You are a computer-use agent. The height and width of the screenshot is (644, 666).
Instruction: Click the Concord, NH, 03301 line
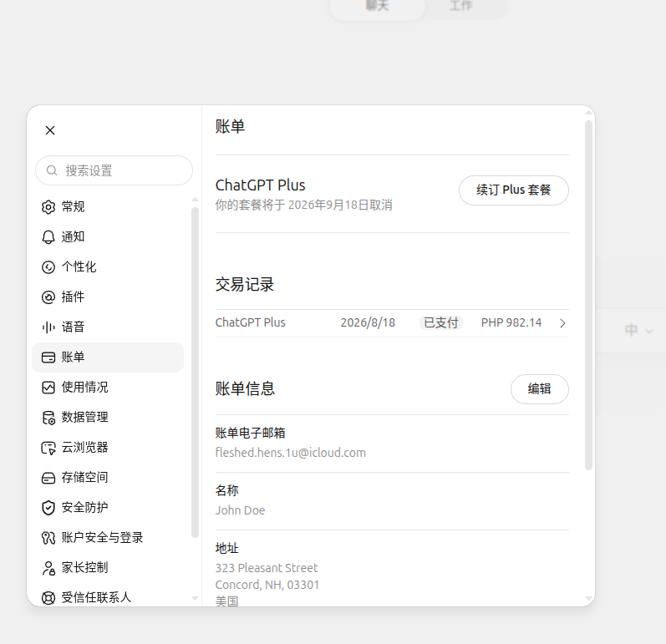[x=267, y=585]
